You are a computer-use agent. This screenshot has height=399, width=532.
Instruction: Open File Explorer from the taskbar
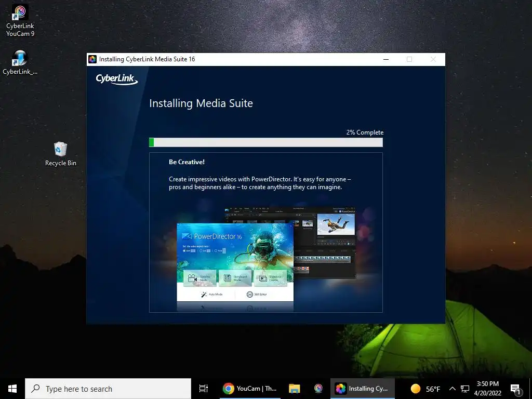[x=295, y=389]
